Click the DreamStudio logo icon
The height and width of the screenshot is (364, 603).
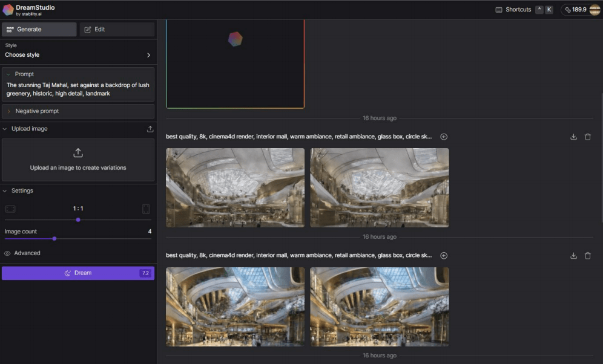pos(8,10)
